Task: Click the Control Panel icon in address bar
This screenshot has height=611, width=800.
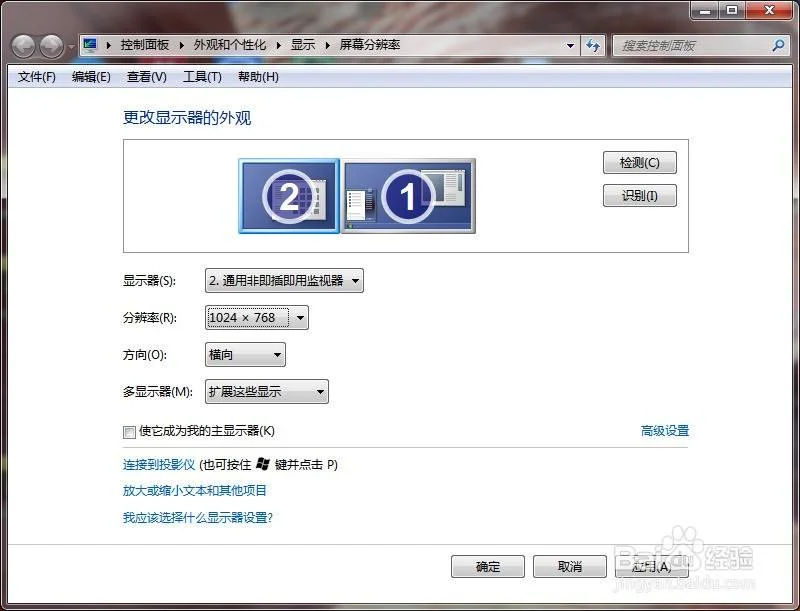Action: (90, 45)
